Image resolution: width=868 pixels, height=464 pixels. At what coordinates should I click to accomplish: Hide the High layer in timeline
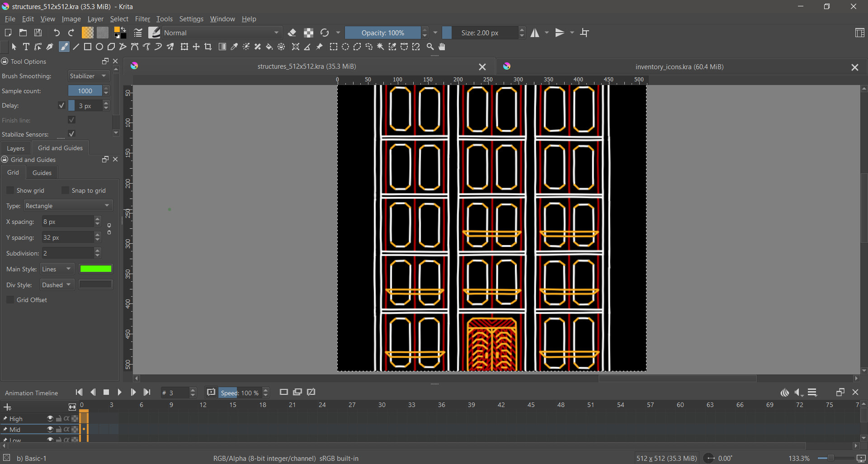point(50,419)
